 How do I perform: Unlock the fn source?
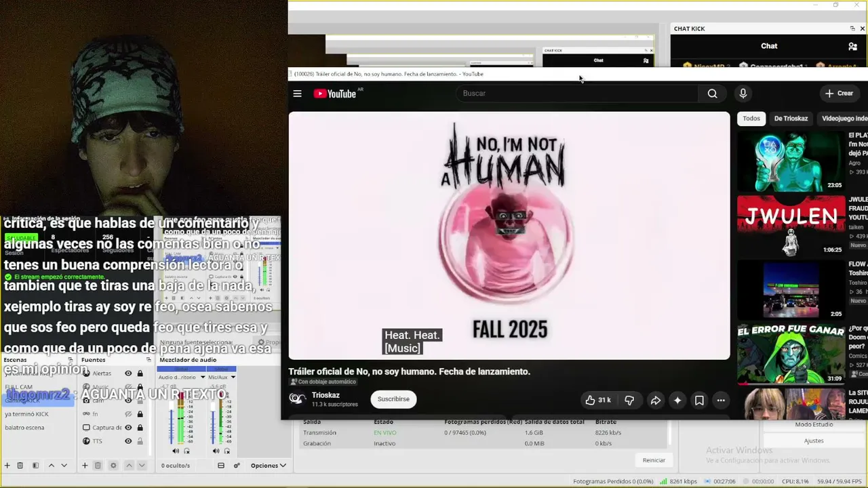[x=140, y=414]
